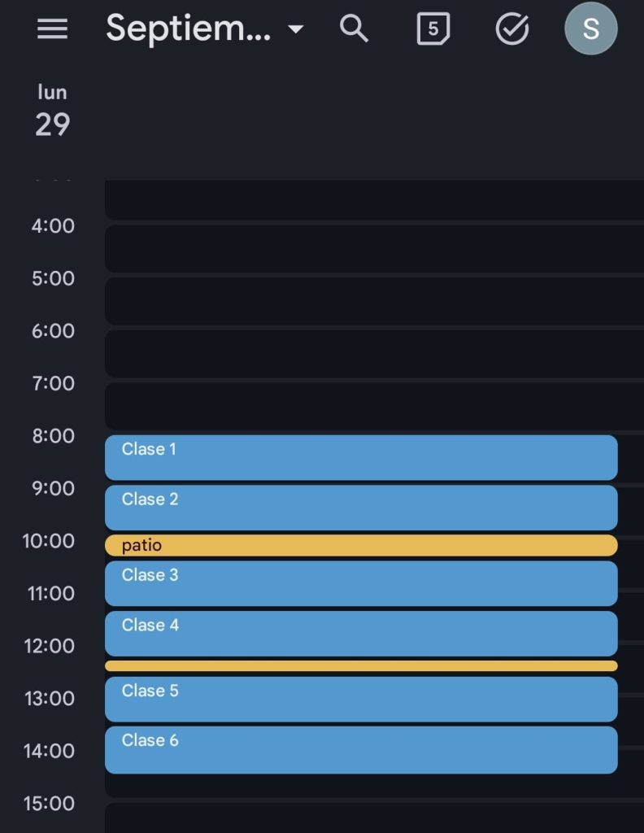
Task: Tap the Septiembre month title
Action: (189, 29)
